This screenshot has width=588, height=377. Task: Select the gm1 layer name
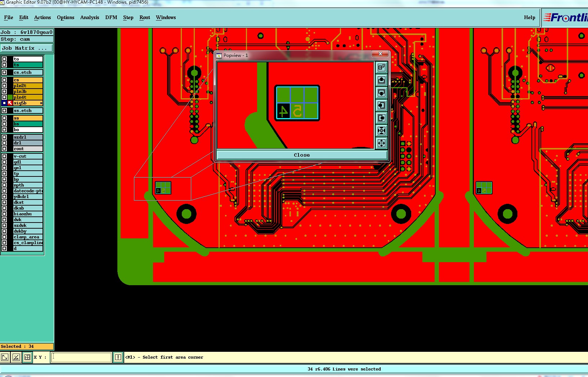[x=28, y=168]
